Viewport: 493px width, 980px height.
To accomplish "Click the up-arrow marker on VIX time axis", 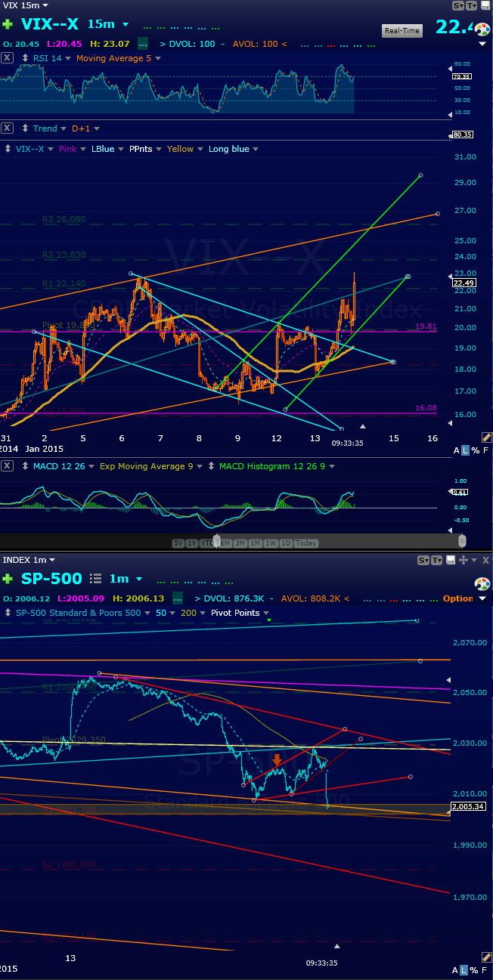I will (362, 426).
